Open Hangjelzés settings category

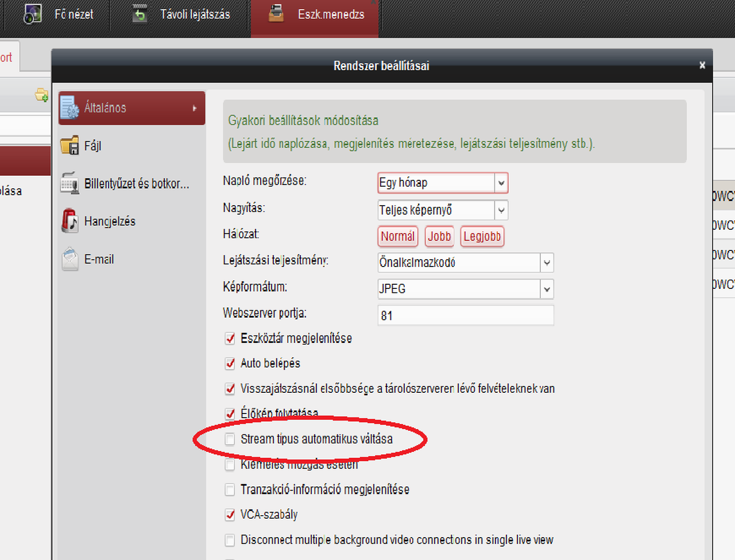[x=131, y=221]
